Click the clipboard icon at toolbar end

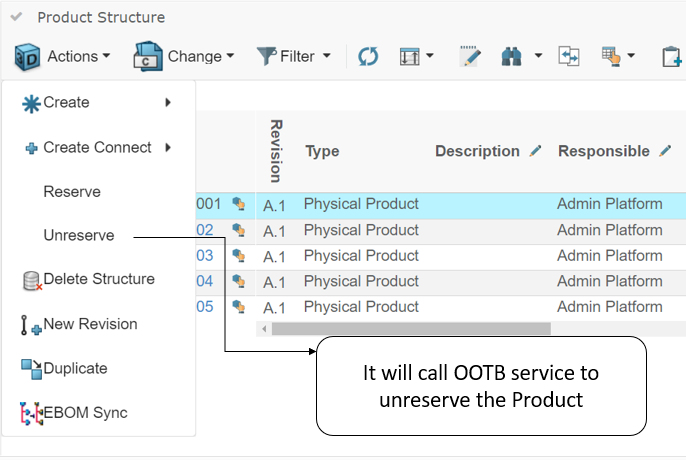(671, 56)
